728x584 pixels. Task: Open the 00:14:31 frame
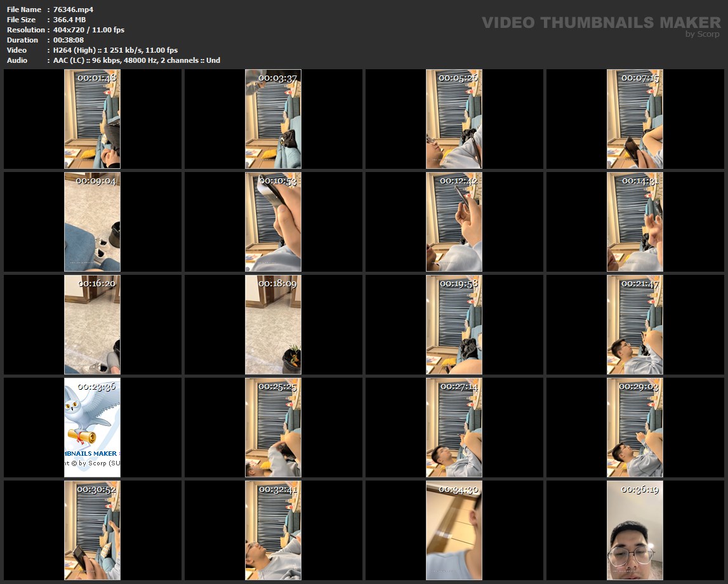[635, 222]
